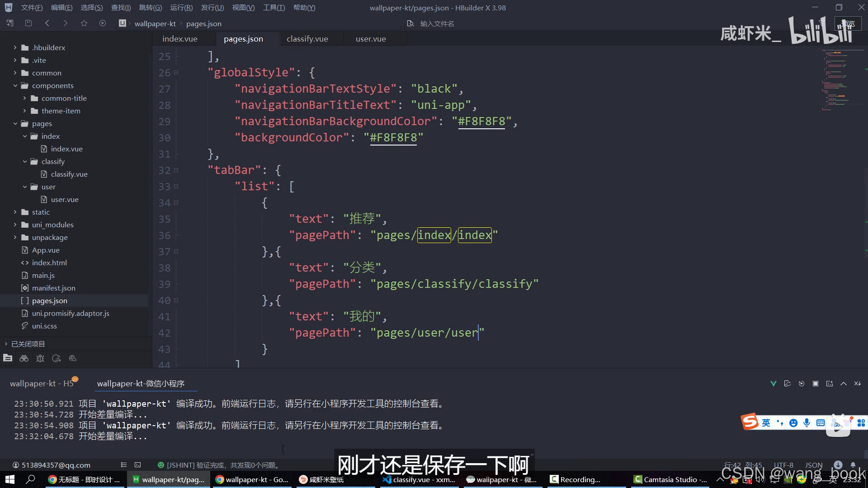Expand the .hbuilderx folder

pos(15,47)
